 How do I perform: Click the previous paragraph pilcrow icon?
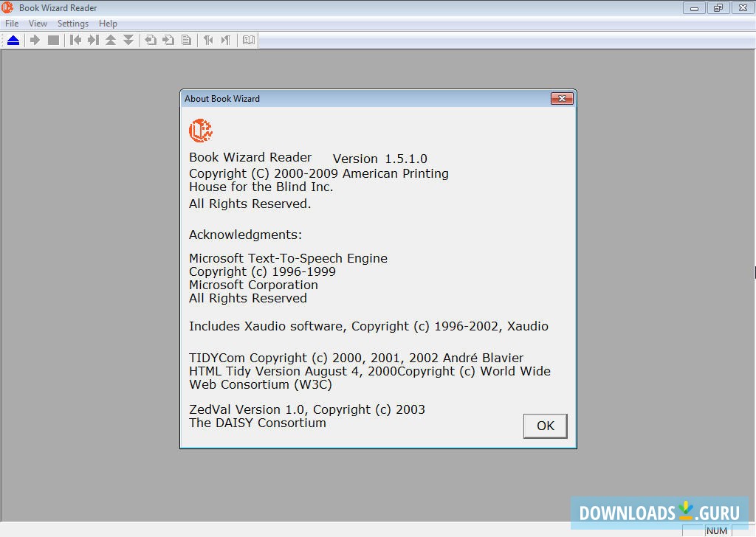208,41
